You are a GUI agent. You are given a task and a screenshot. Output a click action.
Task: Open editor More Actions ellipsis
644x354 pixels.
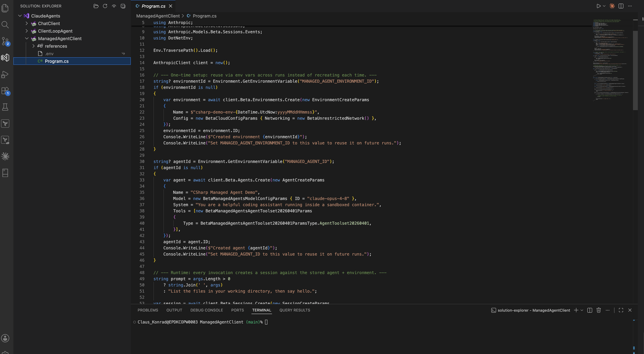pyautogui.click(x=630, y=6)
